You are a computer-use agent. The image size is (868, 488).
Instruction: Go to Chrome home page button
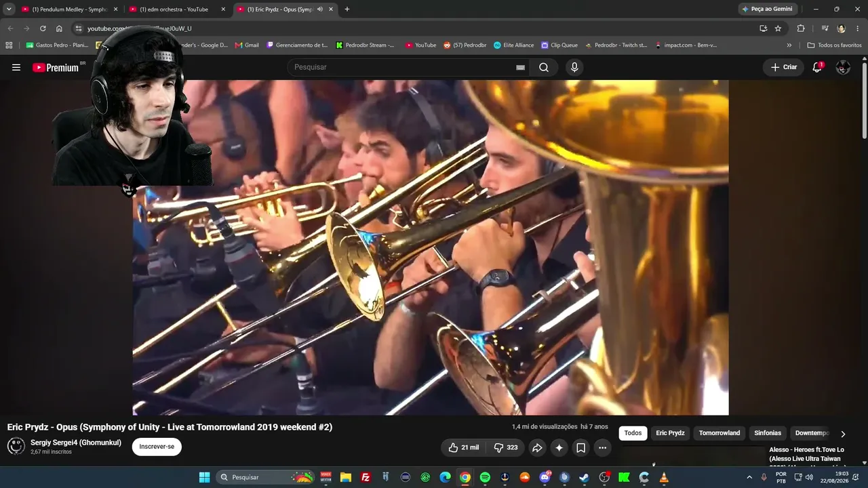59,28
